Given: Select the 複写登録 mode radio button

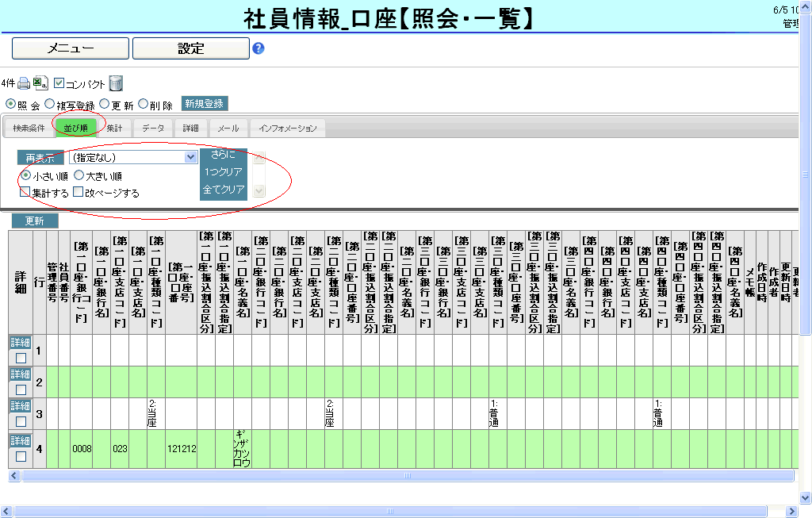Looking at the screenshot, I should pyautogui.click(x=50, y=104).
